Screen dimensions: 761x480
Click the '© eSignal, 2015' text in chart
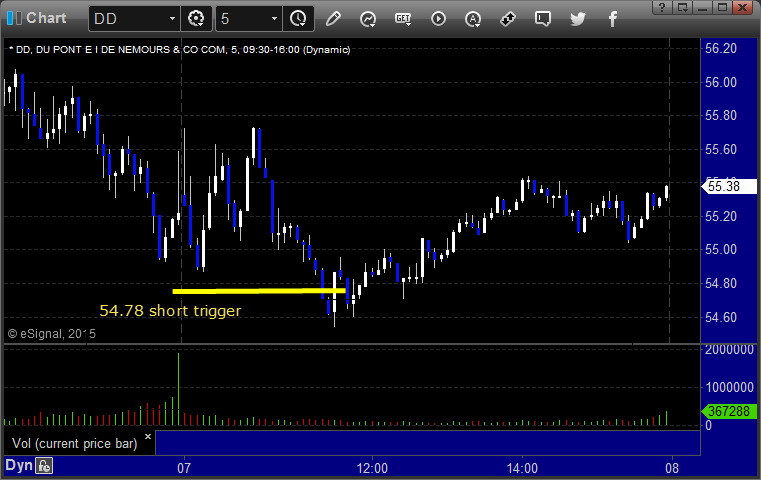pyautogui.click(x=51, y=334)
